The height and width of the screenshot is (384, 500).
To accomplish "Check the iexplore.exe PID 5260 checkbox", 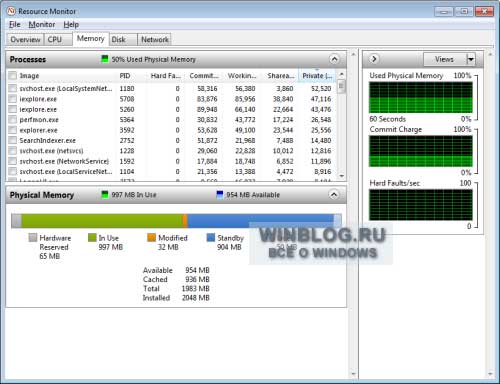I will point(12,109).
